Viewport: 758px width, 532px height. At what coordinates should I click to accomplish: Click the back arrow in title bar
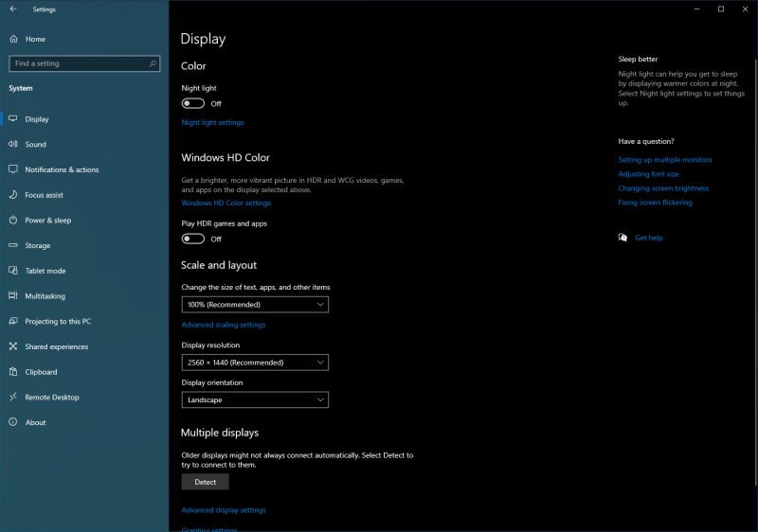(13, 9)
